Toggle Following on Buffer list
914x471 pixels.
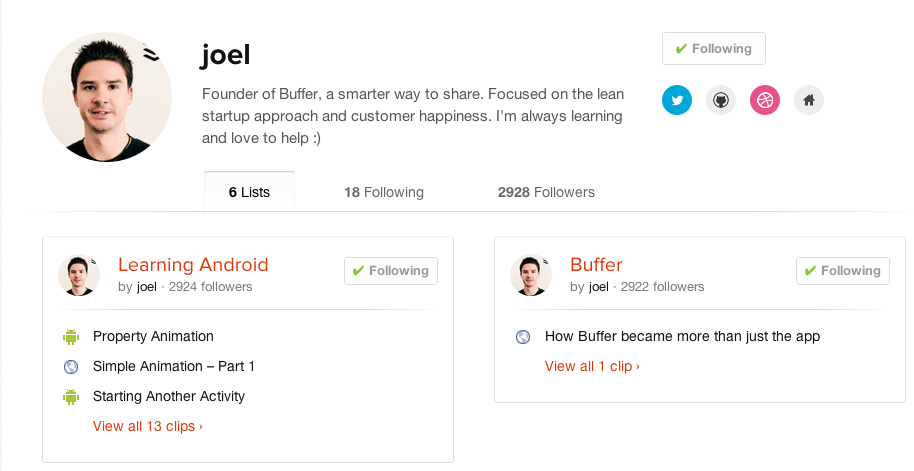coord(842,271)
